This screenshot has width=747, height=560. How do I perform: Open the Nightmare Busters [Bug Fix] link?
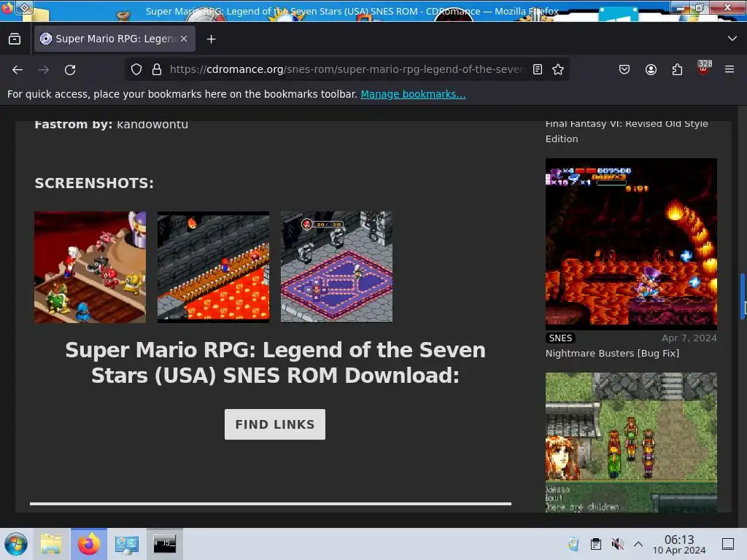pos(612,354)
